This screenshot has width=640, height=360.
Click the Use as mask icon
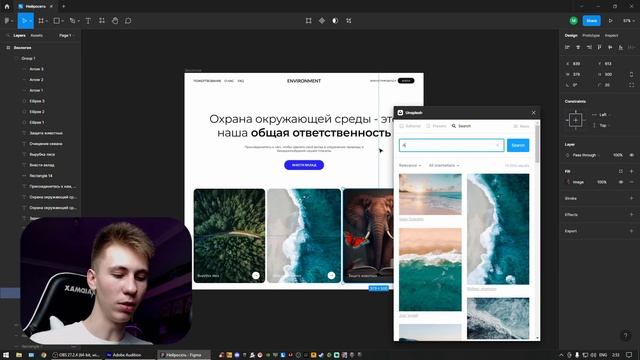335,21
